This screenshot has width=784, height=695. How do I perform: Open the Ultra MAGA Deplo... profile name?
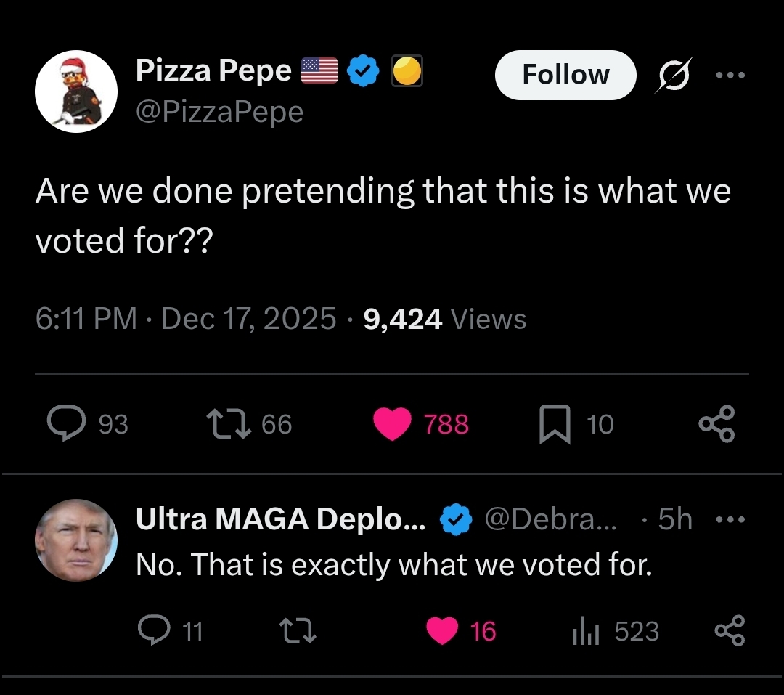282,519
